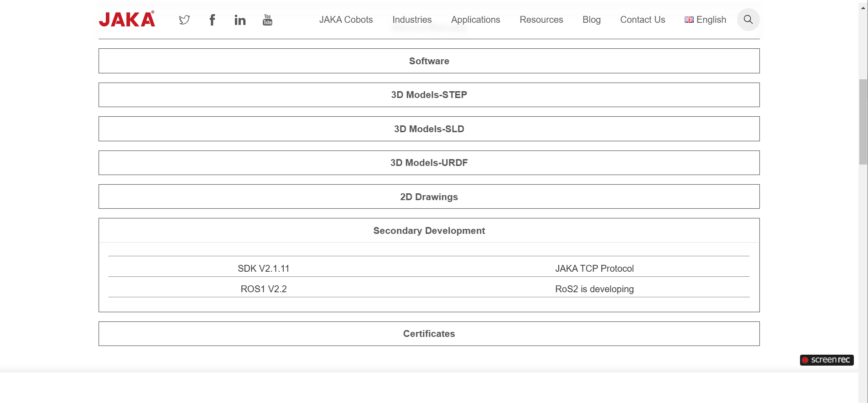This screenshot has height=403, width=868.
Task: Visit the YouTube channel icon
Action: pos(267,20)
